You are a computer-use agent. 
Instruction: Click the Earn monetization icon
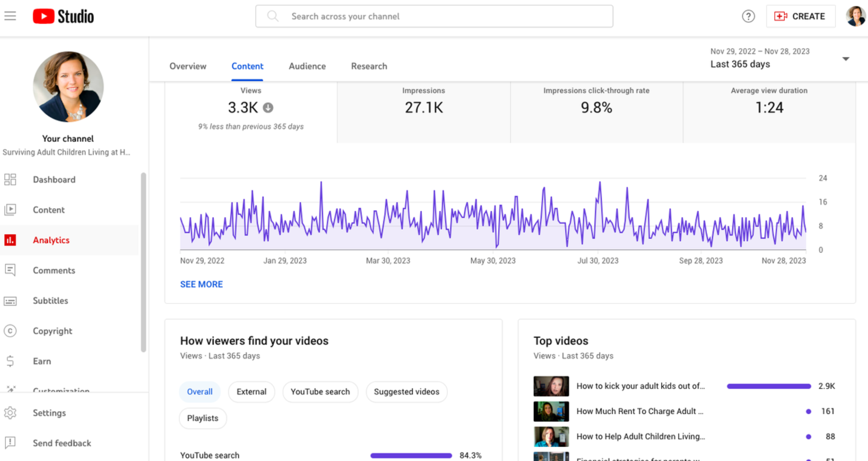10,361
